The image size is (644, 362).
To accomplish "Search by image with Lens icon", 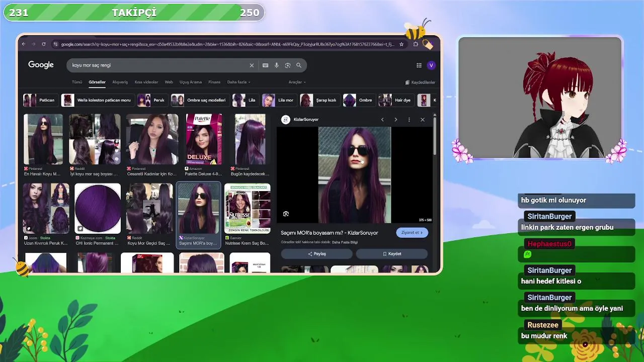I will pyautogui.click(x=287, y=65).
